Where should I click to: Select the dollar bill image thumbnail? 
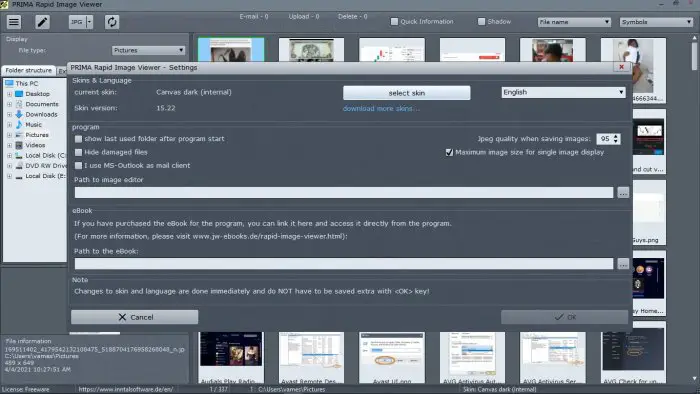pyautogui.click(x=311, y=50)
